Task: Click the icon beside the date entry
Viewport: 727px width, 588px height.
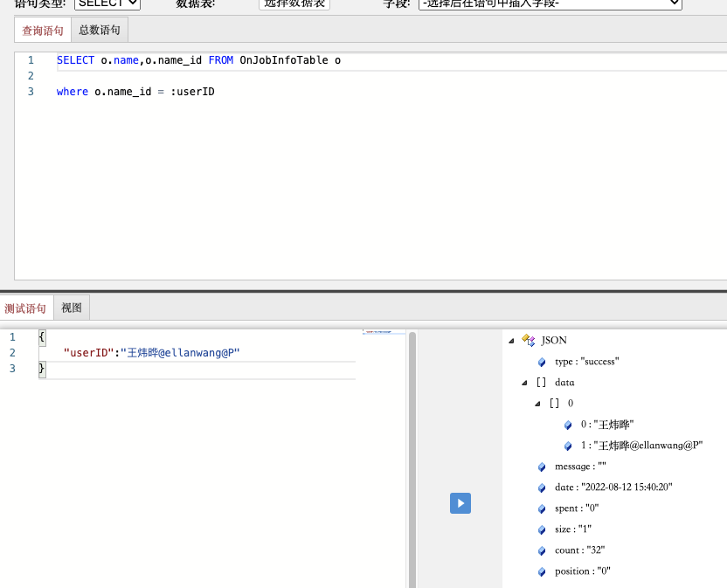Action: point(542,488)
